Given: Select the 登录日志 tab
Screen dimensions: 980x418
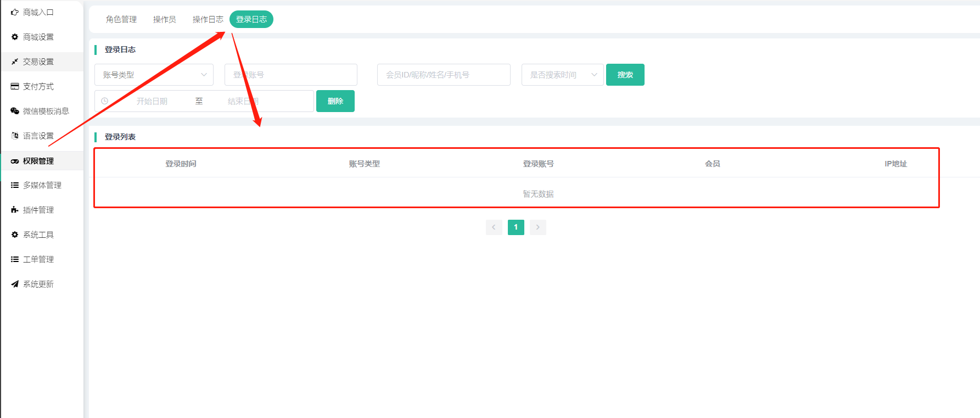Looking at the screenshot, I should 251,19.
